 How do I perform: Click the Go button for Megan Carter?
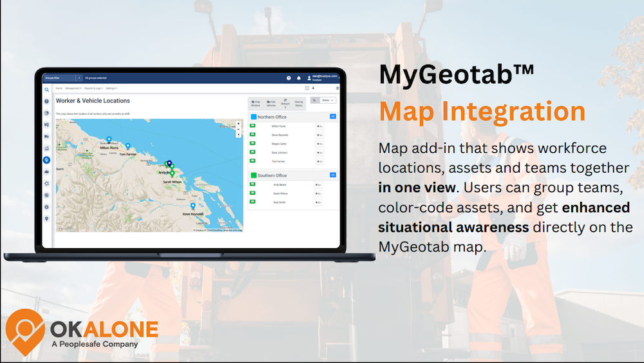click(x=319, y=144)
